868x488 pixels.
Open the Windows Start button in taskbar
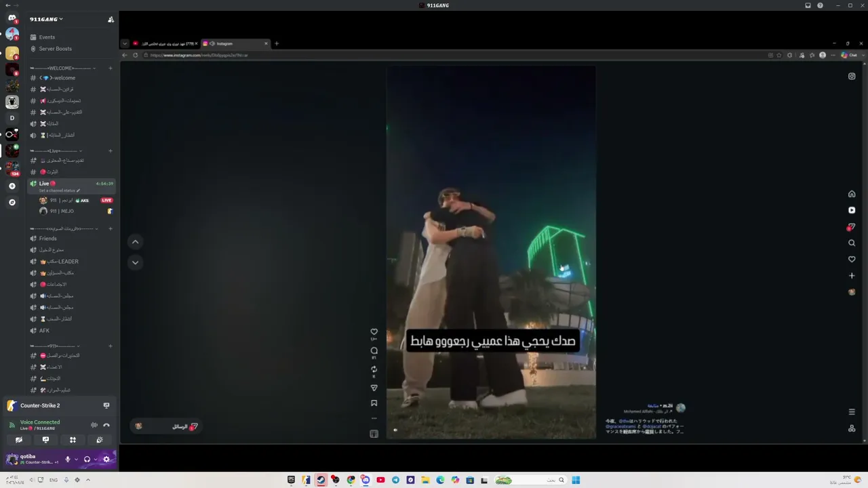[x=576, y=480]
